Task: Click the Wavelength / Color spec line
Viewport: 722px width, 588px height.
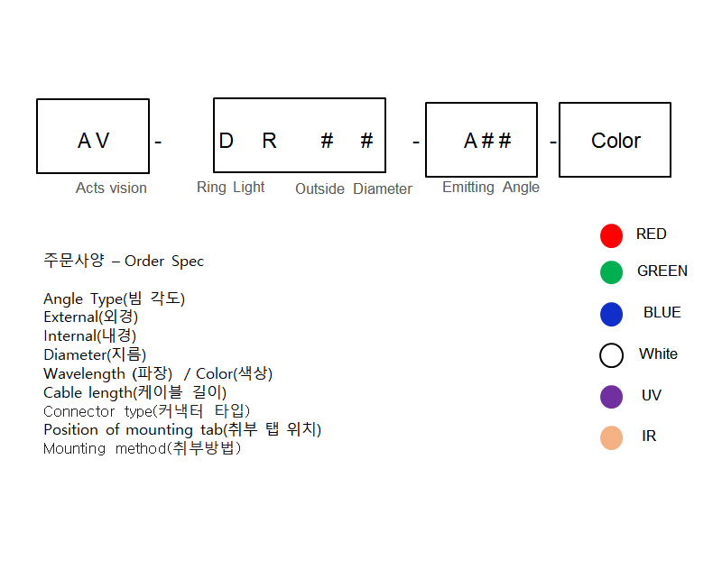Action: pyautogui.click(x=157, y=373)
